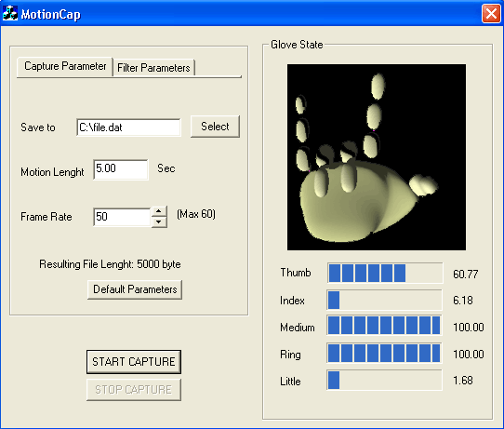The width and height of the screenshot is (504, 429).
Task: Click the 'Motion Lenght' label
Action: click(x=52, y=172)
